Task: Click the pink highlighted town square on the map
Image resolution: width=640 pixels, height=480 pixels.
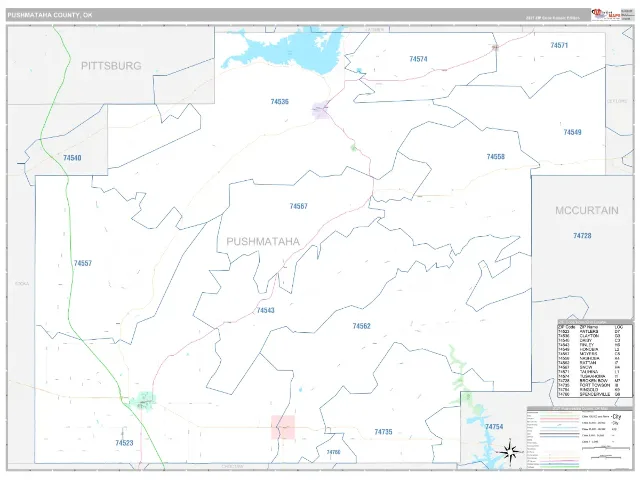Action: point(283,427)
